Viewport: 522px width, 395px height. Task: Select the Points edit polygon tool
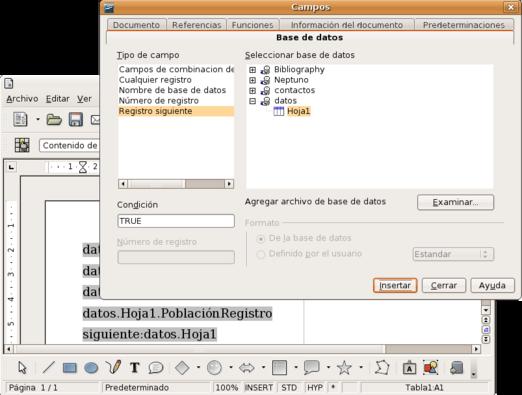[382, 367]
